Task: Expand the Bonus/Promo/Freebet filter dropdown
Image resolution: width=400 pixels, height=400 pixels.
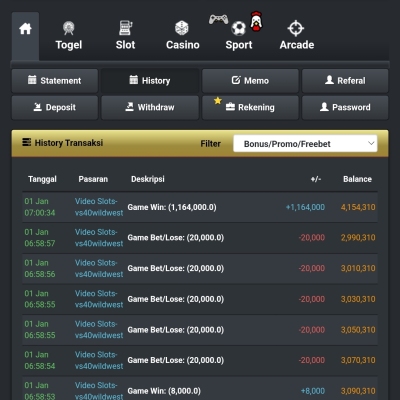Action: 305,144
